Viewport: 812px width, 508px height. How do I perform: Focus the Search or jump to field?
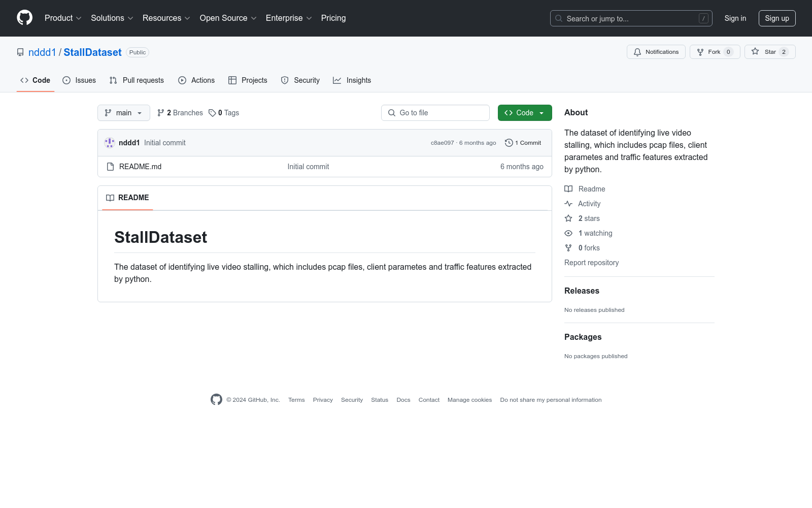coord(631,18)
